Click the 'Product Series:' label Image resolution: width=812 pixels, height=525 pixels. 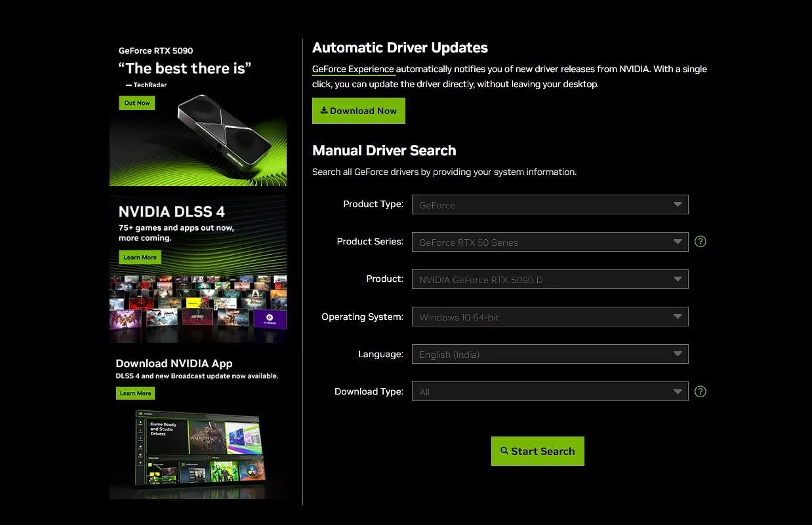click(370, 241)
